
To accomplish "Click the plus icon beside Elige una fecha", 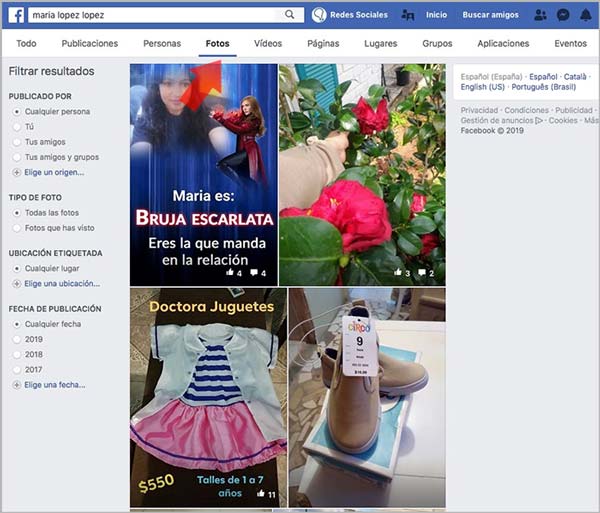I will click(16, 385).
